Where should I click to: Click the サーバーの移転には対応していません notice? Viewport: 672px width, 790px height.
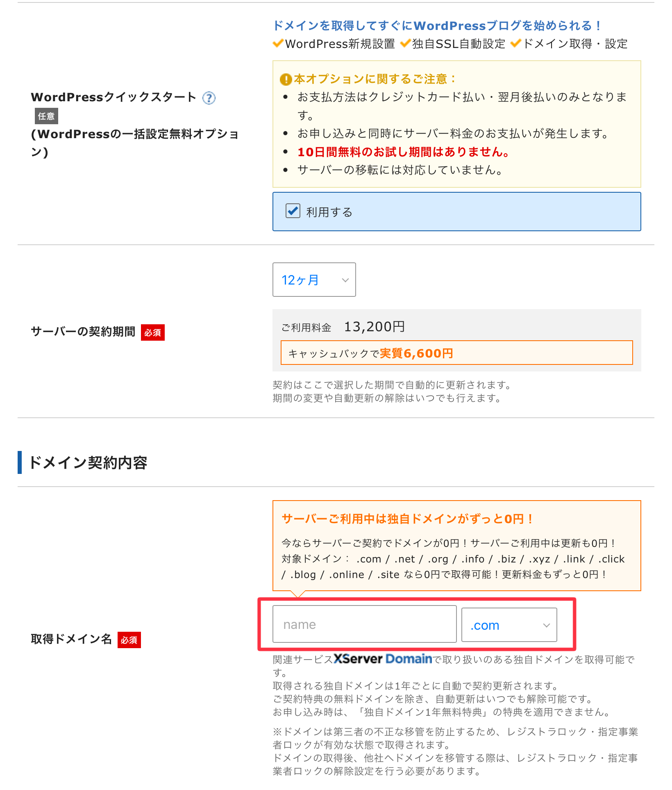click(400, 170)
